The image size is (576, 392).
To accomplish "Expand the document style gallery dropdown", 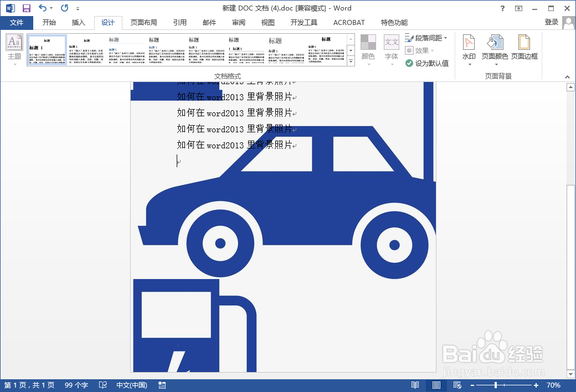I will click(351, 61).
